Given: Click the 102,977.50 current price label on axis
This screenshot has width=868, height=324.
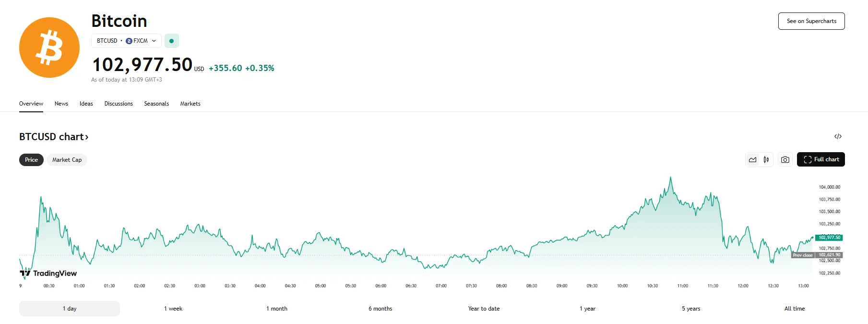Looking at the screenshot, I should pos(829,238).
